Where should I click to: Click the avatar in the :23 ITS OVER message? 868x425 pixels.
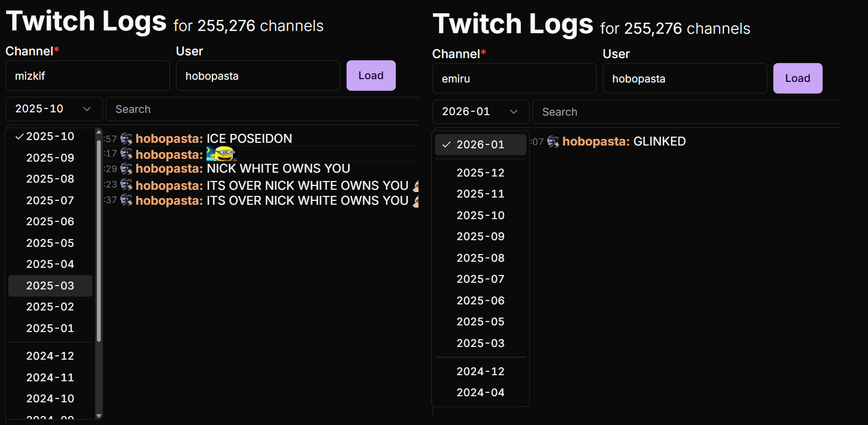(126, 185)
